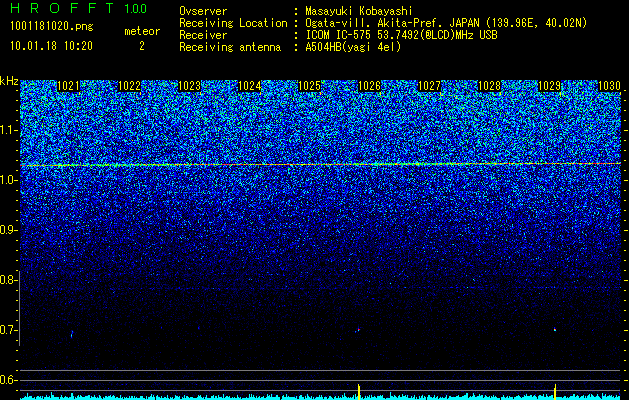This screenshot has height=400, width=629.
Task: Select the Ogata-vill. Akita-Pref. JAPAN location text
Action: 446,23
